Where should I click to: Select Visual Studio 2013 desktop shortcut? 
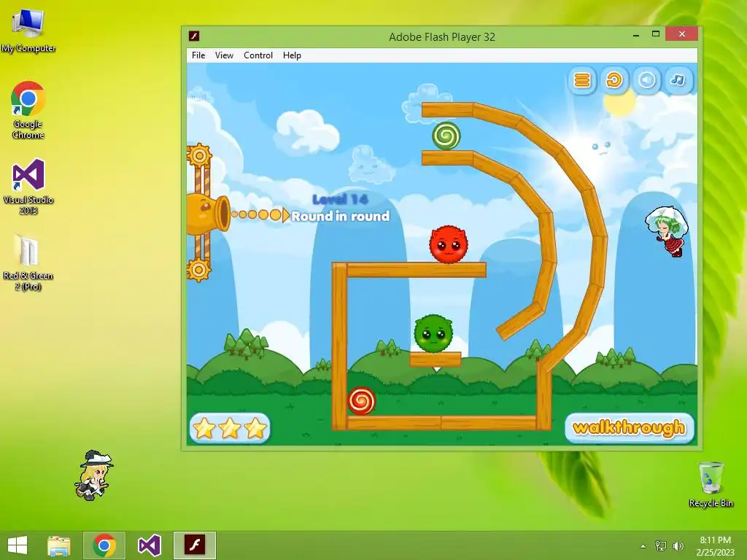pos(28,187)
